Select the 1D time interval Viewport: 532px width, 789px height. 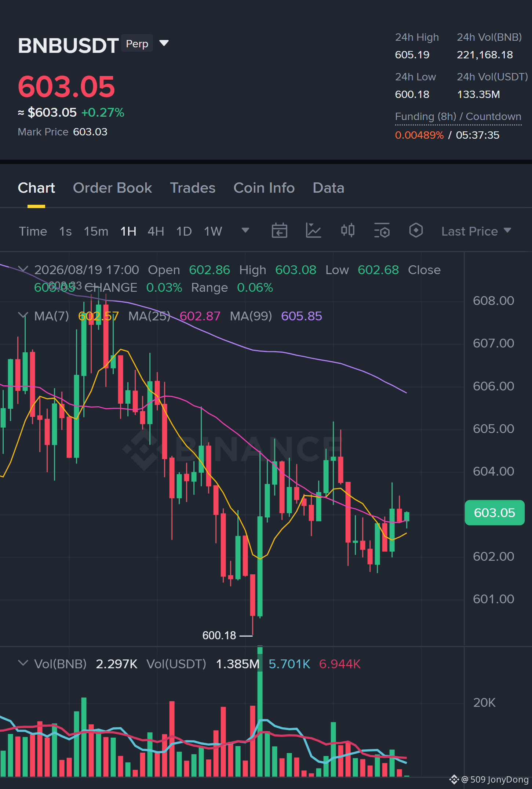click(184, 231)
